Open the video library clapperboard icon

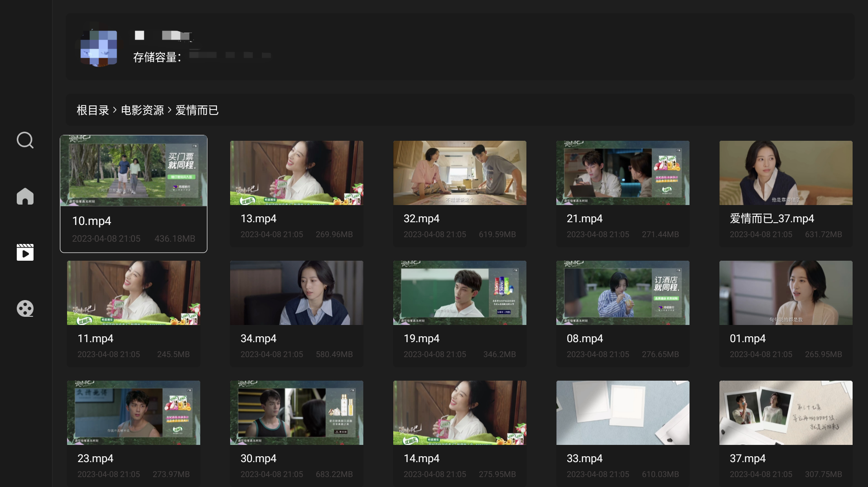click(25, 252)
